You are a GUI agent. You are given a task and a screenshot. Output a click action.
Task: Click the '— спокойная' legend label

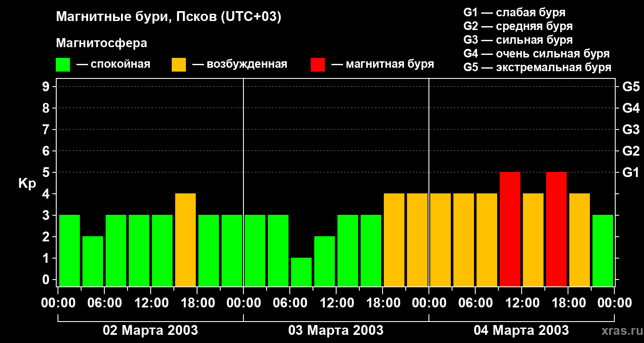coord(113,65)
